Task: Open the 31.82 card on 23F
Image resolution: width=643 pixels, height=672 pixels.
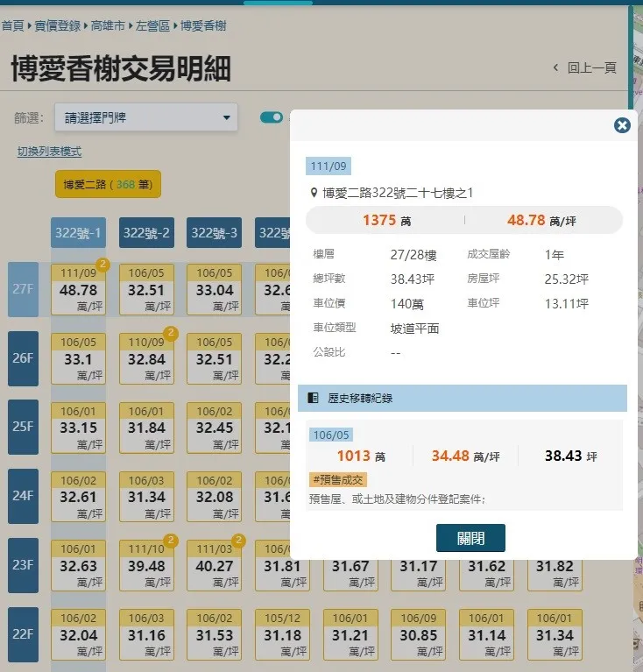Action: tap(555, 574)
